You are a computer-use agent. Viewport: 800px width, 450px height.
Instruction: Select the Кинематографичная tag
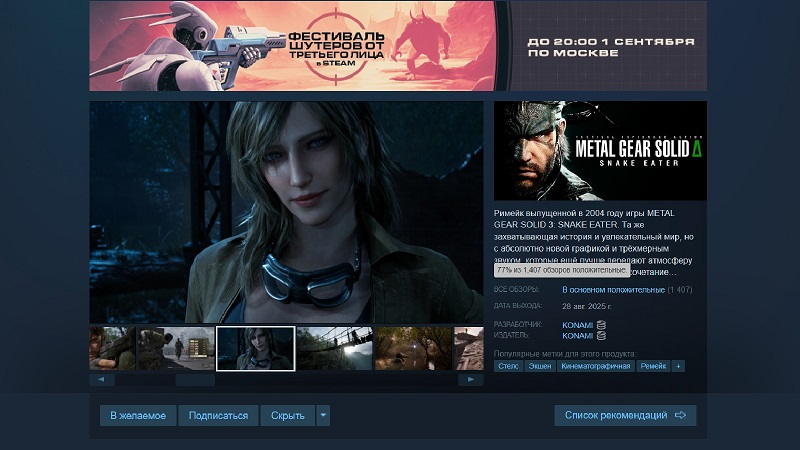(597, 367)
